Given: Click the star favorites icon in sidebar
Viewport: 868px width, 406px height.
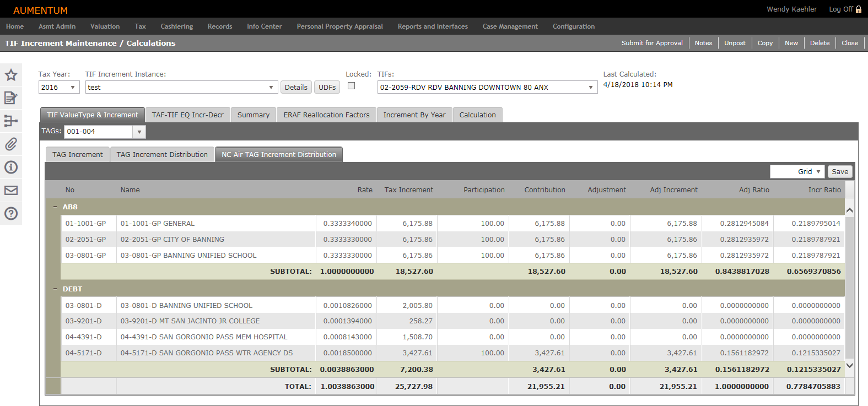Looking at the screenshot, I should click(x=11, y=75).
